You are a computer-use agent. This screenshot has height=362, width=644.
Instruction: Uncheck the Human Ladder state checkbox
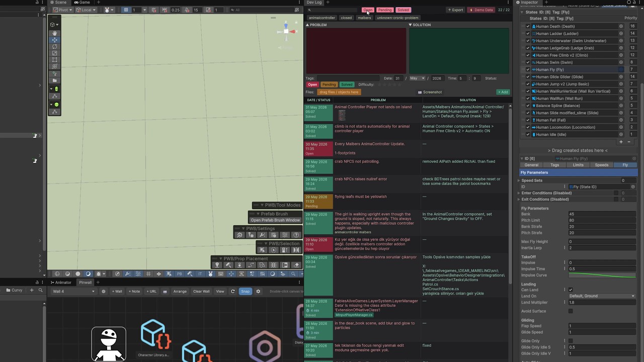pos(528,34)
